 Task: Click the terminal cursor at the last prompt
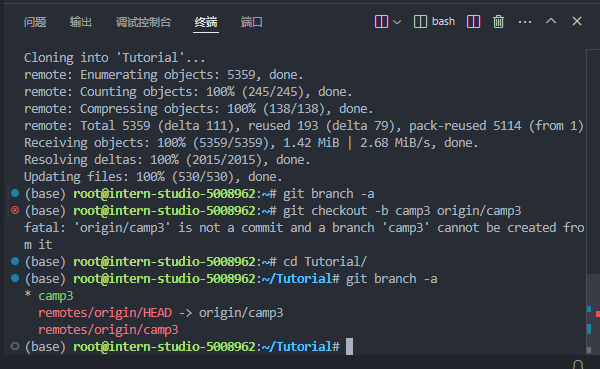coord(349,346)
